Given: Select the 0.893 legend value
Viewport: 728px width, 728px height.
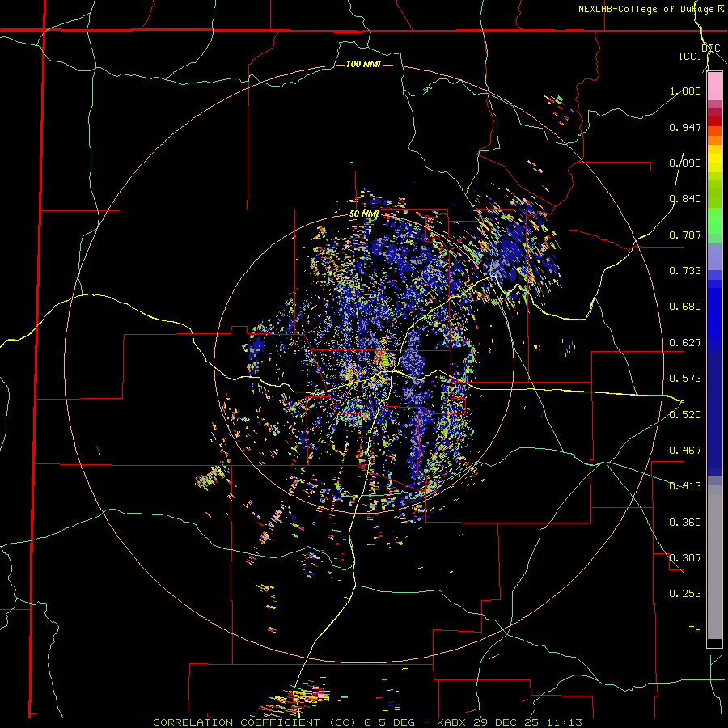Looking at the screenshot, I should point(685,163).
